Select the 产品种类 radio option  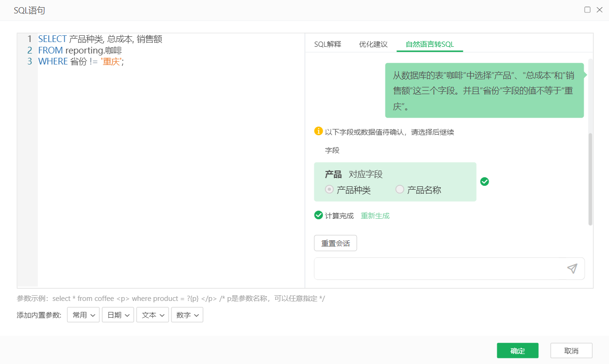tap(329, 190)
